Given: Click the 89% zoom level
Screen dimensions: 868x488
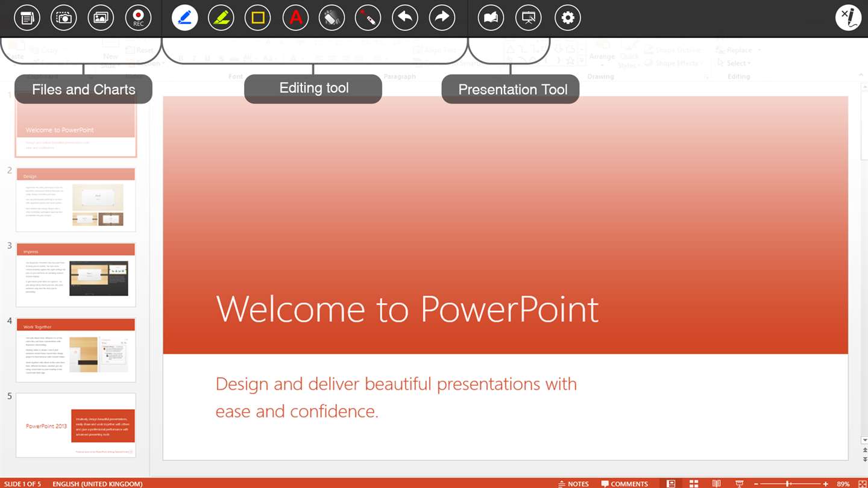Looking at the screenshot, I should [843, 484].
